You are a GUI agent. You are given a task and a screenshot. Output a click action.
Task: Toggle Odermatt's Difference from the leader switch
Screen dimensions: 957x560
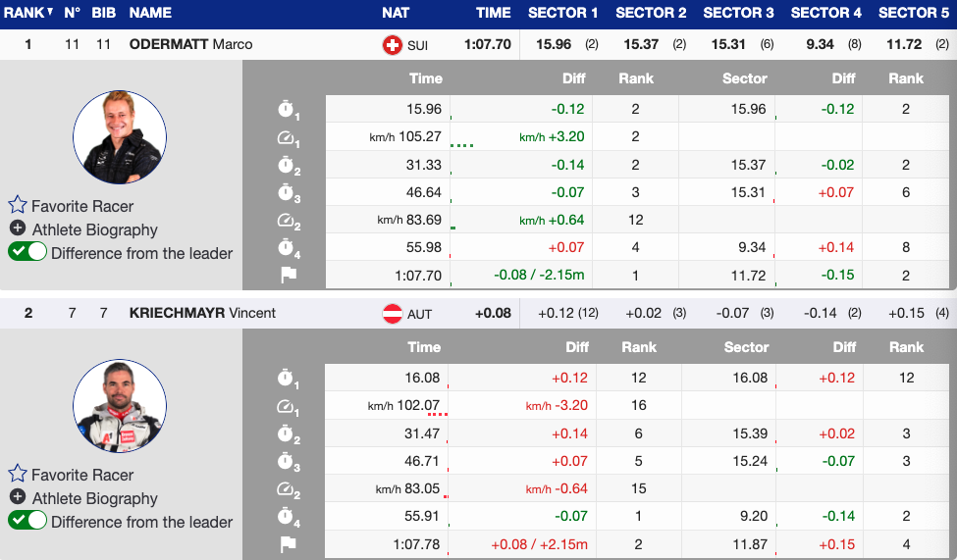27,253
